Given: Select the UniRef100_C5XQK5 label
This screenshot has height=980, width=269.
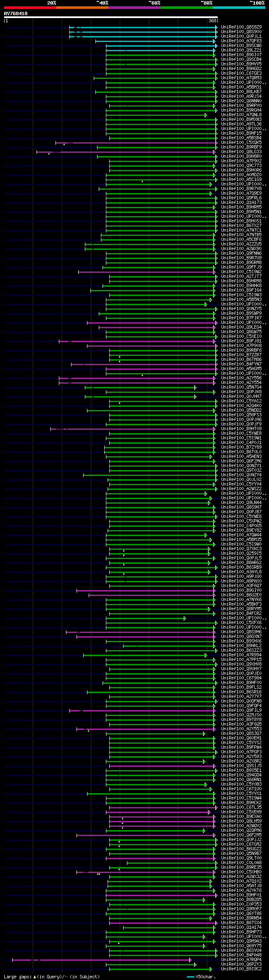Looking at the screenshot, I should (x=241, y=142).
